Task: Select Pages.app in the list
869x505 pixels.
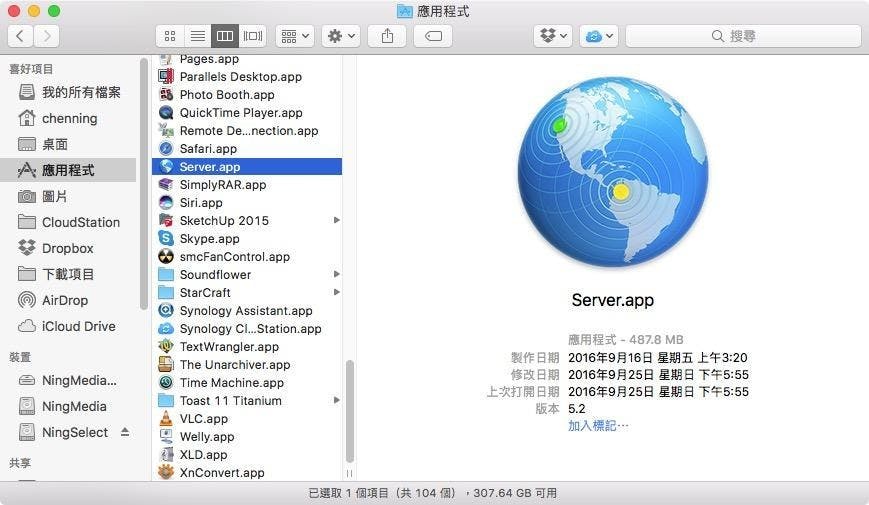Action: coord(209,59)
